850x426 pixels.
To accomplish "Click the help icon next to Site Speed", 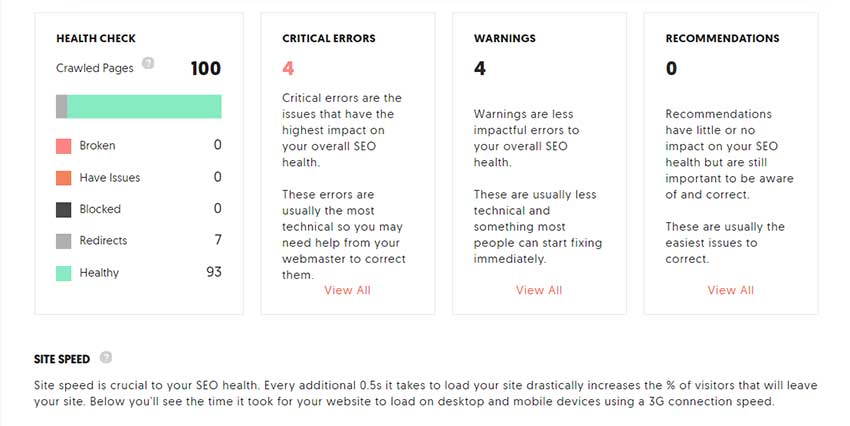I will (x=106, y=357).
